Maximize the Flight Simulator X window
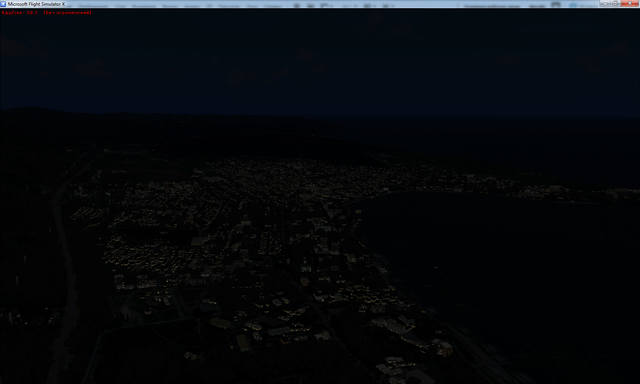Screen dimensions: 640x384 [x=615, y=3]
